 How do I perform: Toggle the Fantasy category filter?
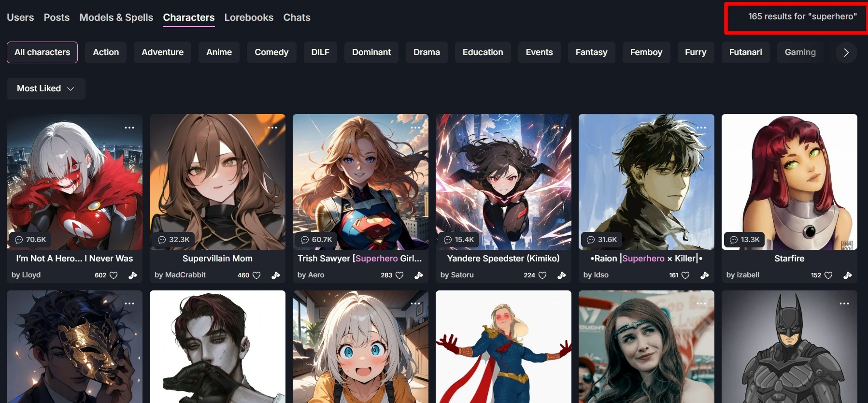pyautogui.click(x=591, y=52)
